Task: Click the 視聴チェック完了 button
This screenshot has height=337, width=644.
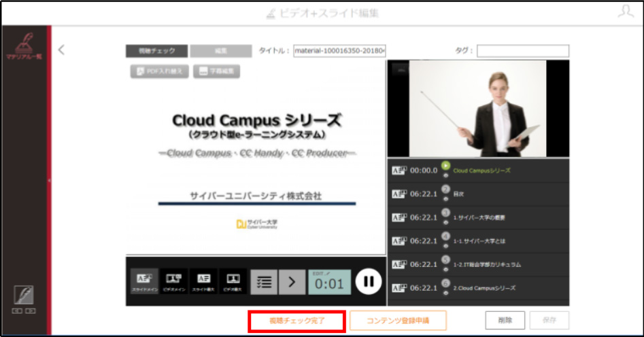Action: click(297, 321)
